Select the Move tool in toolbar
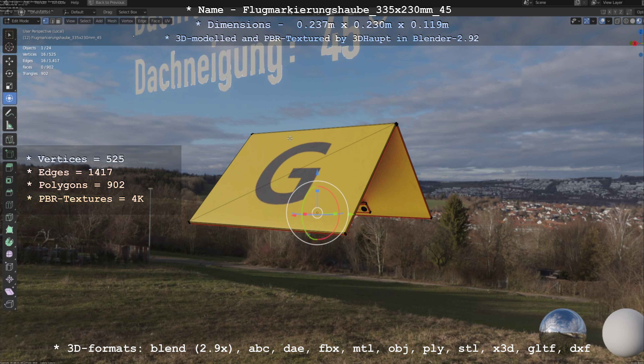 click(9, 61)
